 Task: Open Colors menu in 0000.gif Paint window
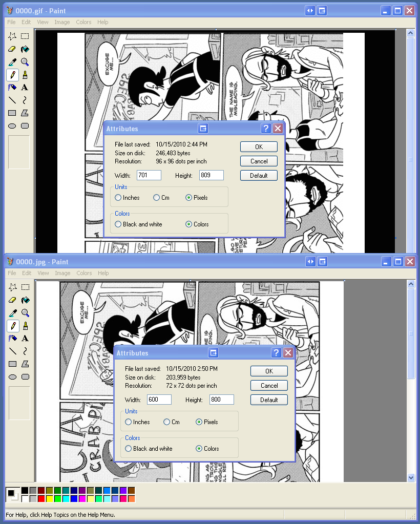coord(83,22)
